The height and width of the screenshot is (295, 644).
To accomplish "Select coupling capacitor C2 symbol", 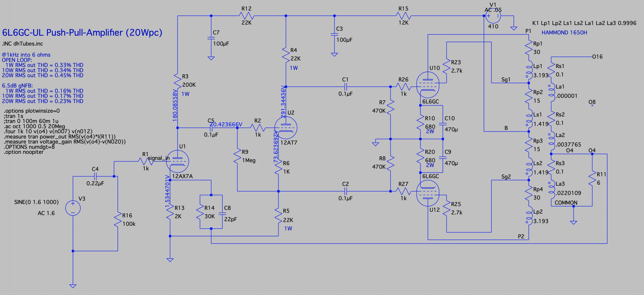I will 345,191.
